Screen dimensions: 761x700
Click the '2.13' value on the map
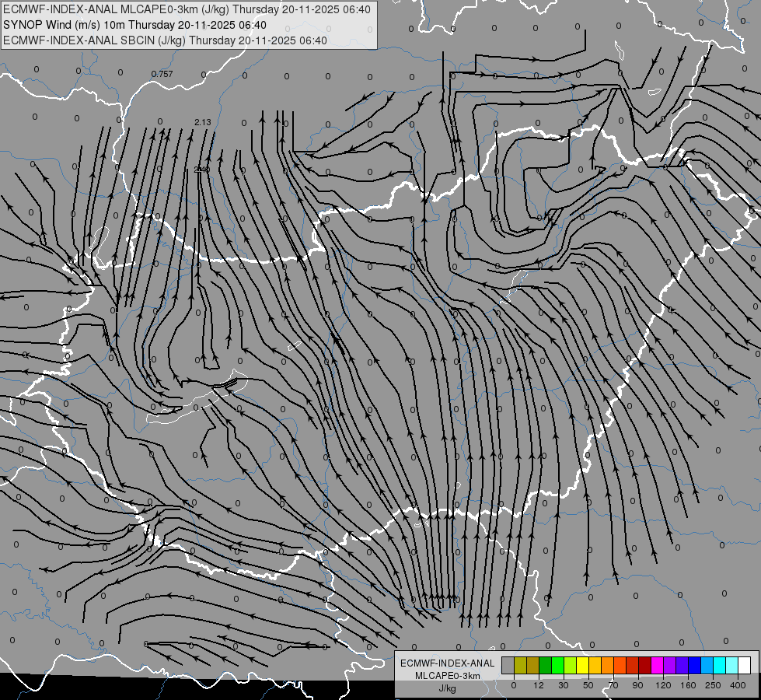203,122
